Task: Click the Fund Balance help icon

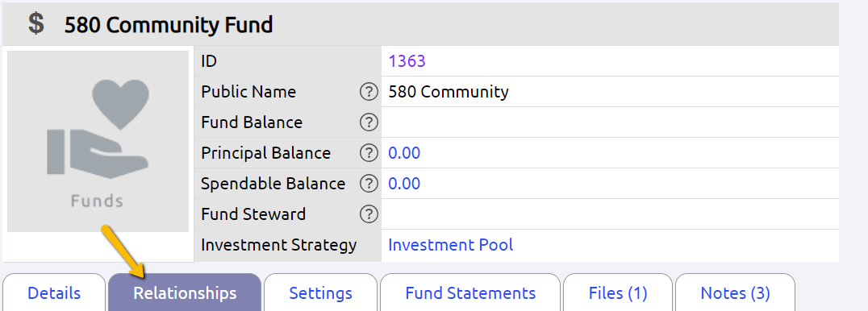Action: tap(369, 122)
